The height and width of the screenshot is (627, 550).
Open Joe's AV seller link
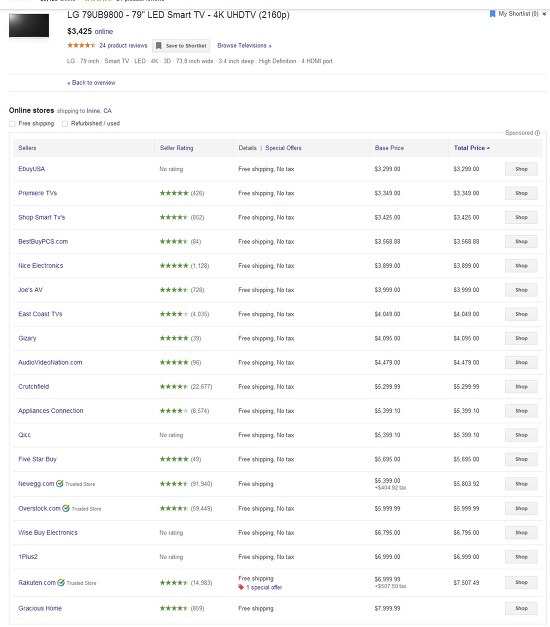click(30, 290)
